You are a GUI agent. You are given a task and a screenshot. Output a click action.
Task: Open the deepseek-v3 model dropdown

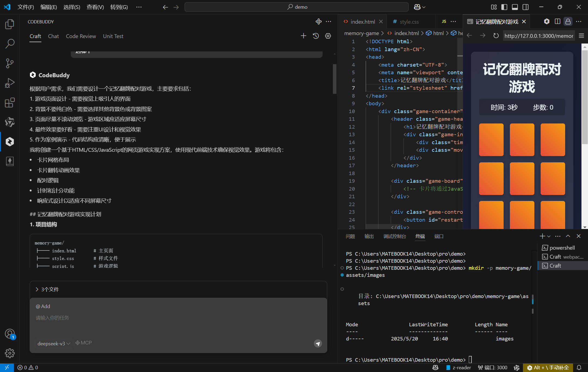(x=54, y=343)
